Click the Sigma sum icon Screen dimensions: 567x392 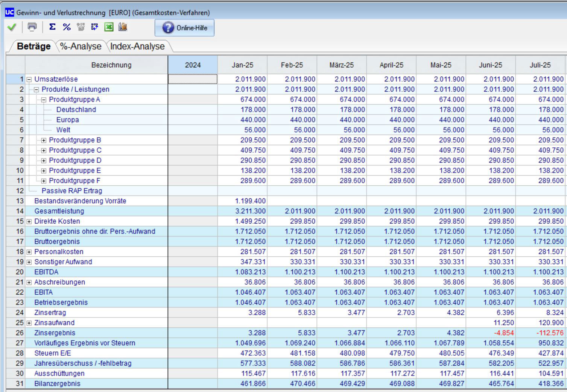pos(52,27)
